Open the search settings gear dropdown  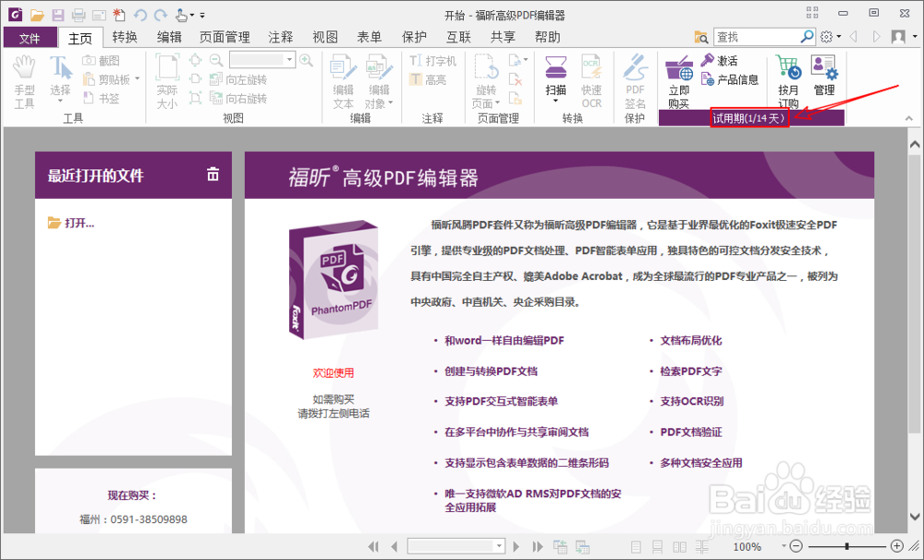click(830, 37)
